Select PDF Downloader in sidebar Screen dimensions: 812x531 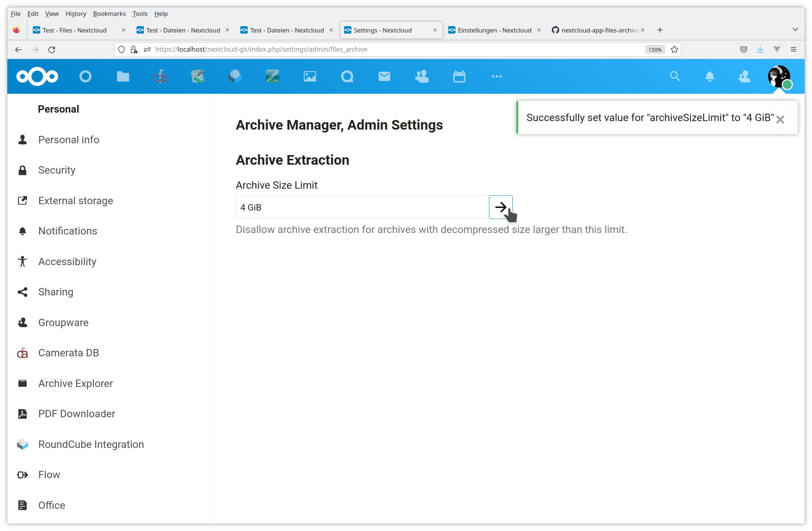[76, 413]
